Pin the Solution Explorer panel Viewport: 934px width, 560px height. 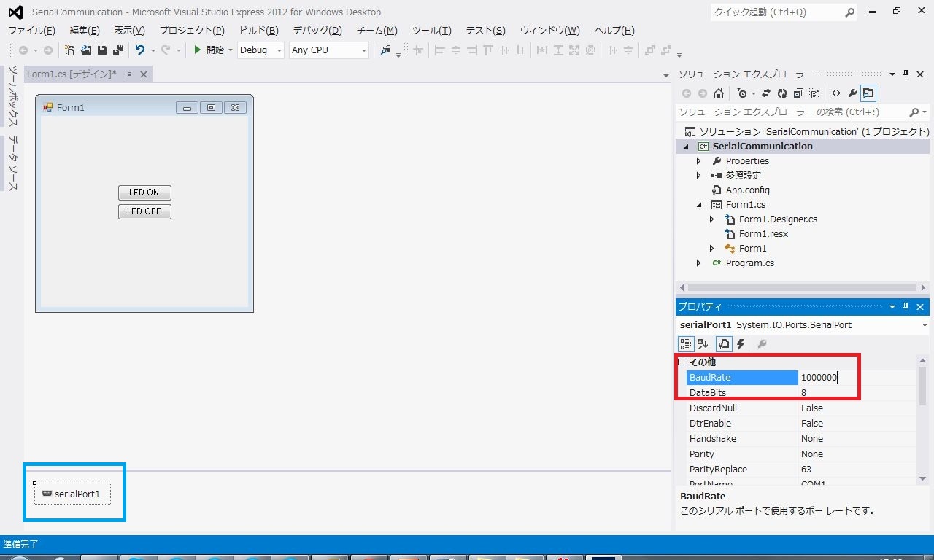click(906, 74)
